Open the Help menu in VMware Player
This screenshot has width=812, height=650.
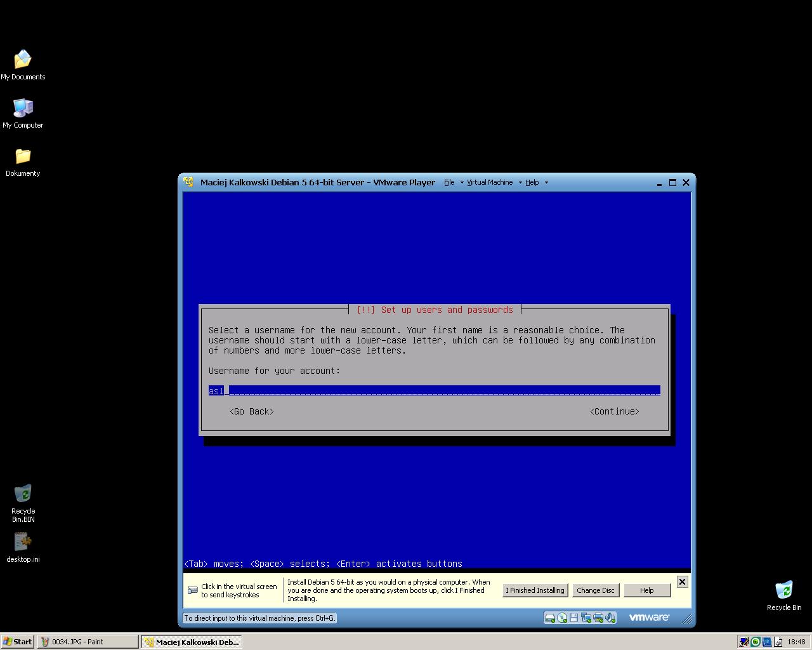pos(532,182)
